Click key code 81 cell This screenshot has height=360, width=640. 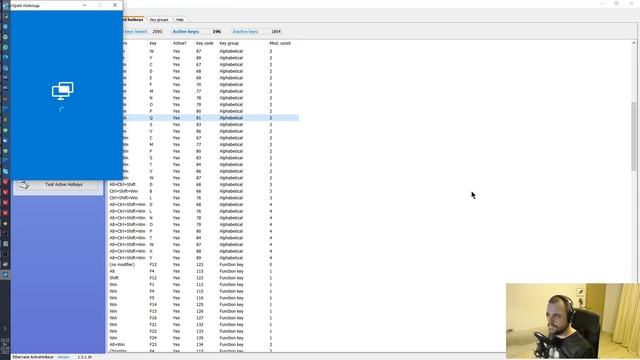(x=198, y=118)
